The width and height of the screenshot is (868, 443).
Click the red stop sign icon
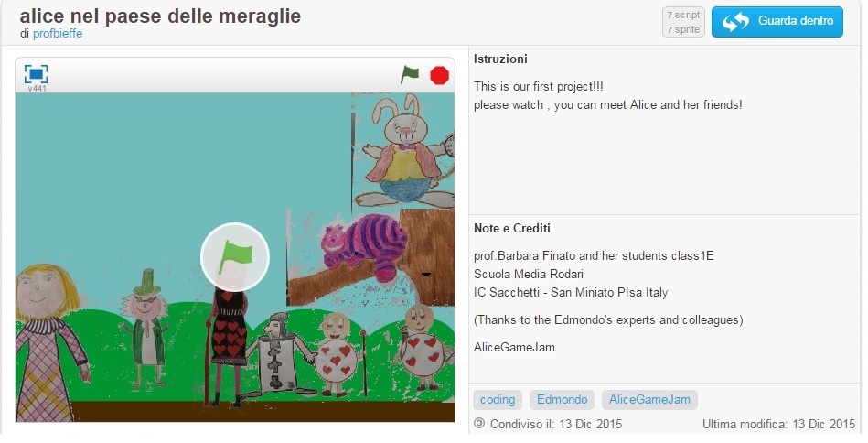[440, 75]
